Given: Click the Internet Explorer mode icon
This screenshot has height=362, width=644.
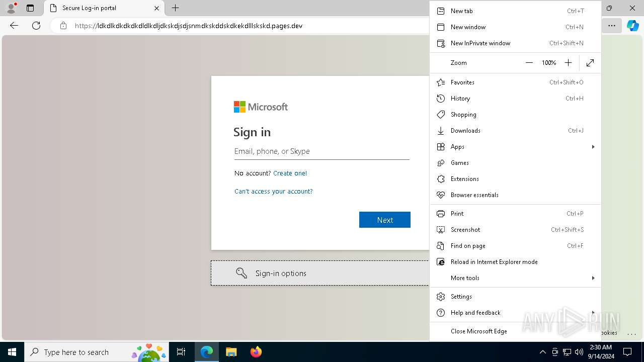Looking at the screenshot, I should pyautogui.click(x=441, y=262).
